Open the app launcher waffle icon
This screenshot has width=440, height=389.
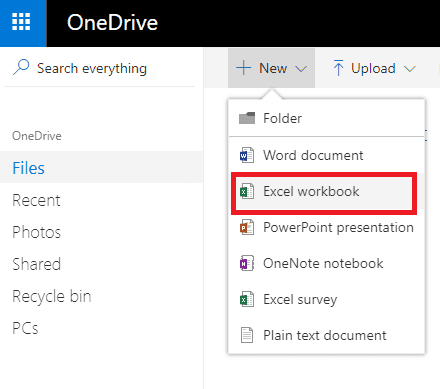(21, 22)
